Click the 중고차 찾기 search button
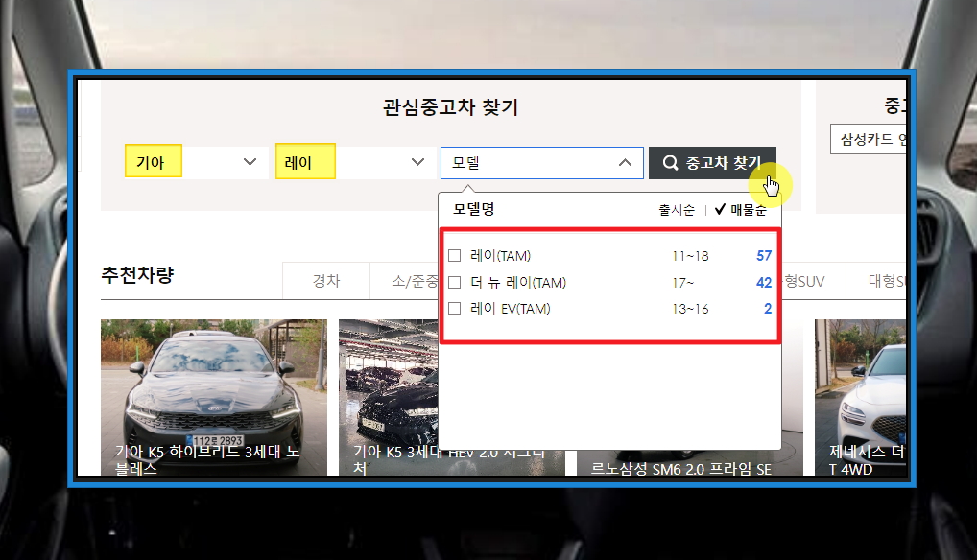Screen dimensions: 977x560 tap(712, 163)
